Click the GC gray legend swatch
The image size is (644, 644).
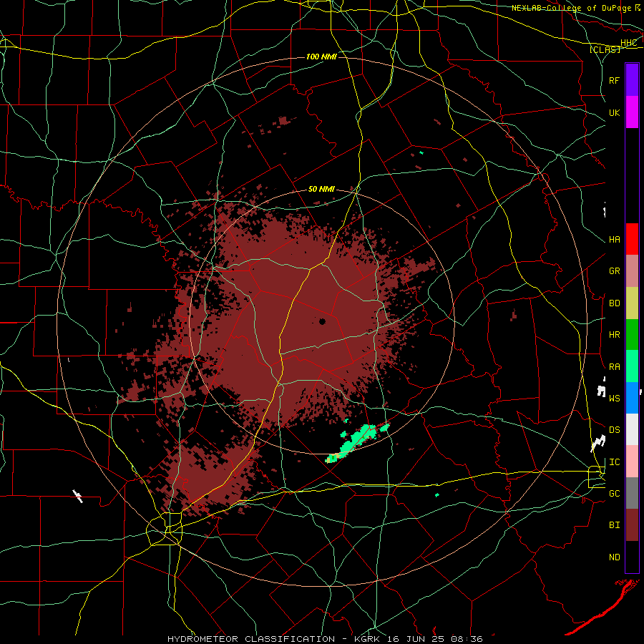coord(632,493)
